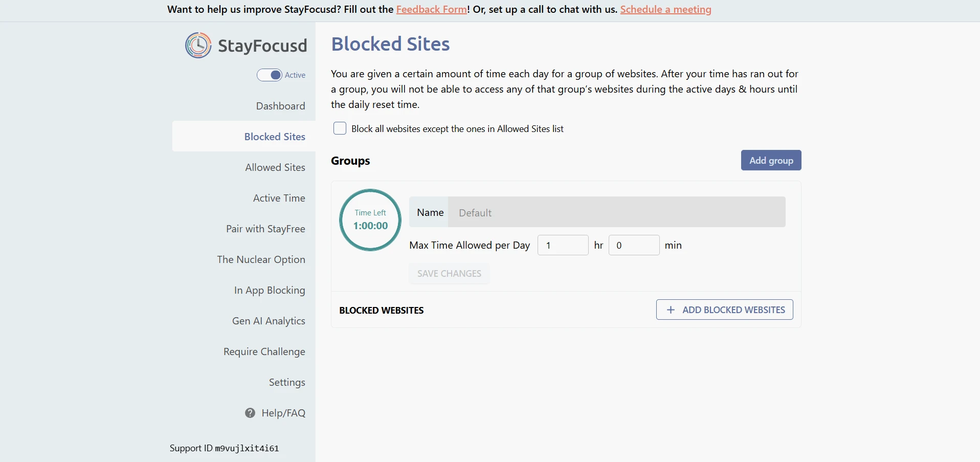Click ADD BLOCKED WEBSITES button
This screenshot has width=980, height=462.
click(725, 310)
